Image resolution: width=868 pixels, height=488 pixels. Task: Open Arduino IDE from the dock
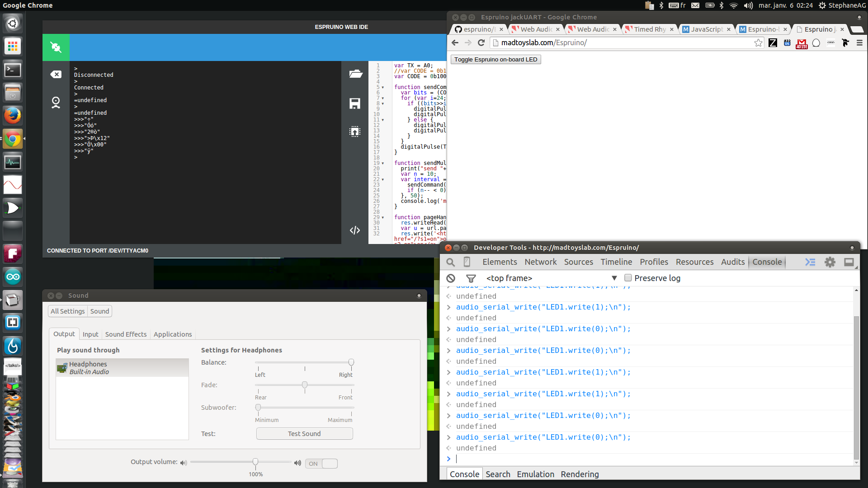(13, 277)
